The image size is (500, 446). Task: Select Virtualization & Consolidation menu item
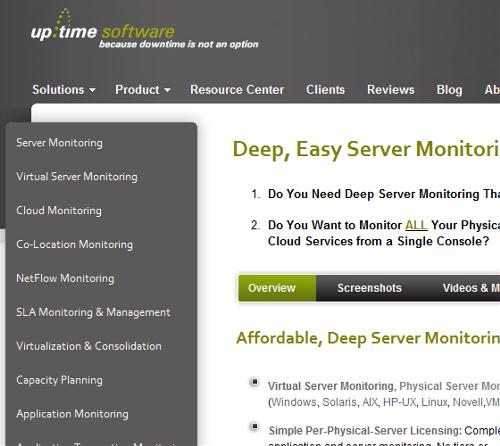pyautogui.click(x=89, y=346)
